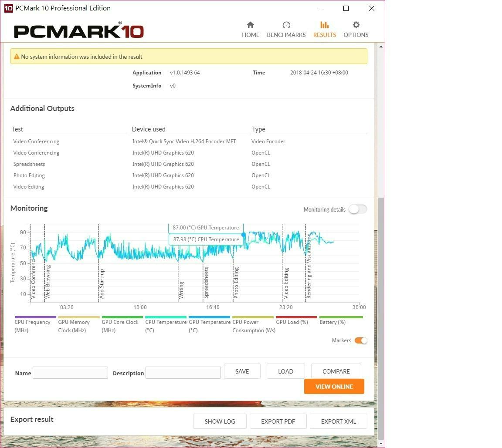Click the scrollbar up arrow
The image size is (502, 448).
[381, 47]
